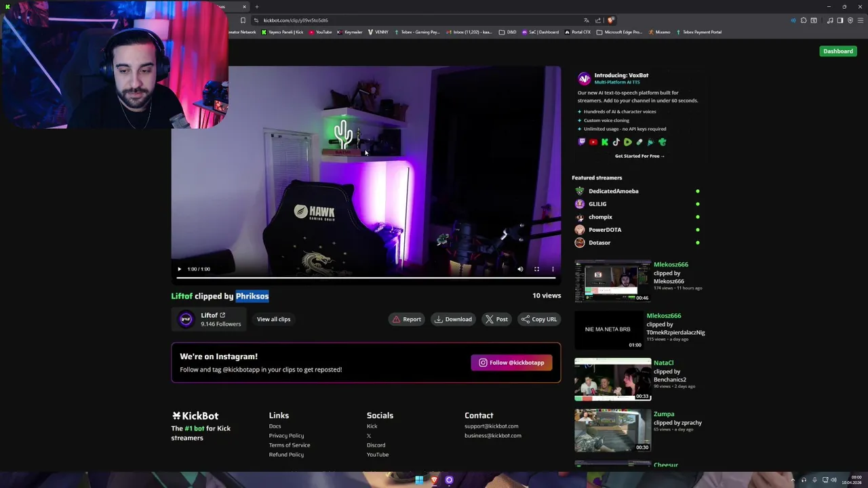The image size is (868, 488).
Task: Open YouTube bookmark in bookmarks bar
Action: pyautogui.click(x=320, y=32)
